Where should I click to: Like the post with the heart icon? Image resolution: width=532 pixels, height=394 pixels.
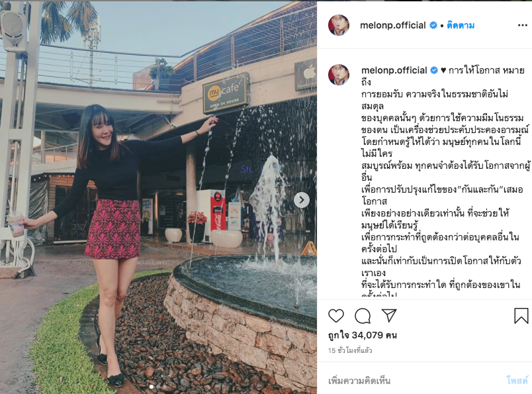click(x=336, y=316)
